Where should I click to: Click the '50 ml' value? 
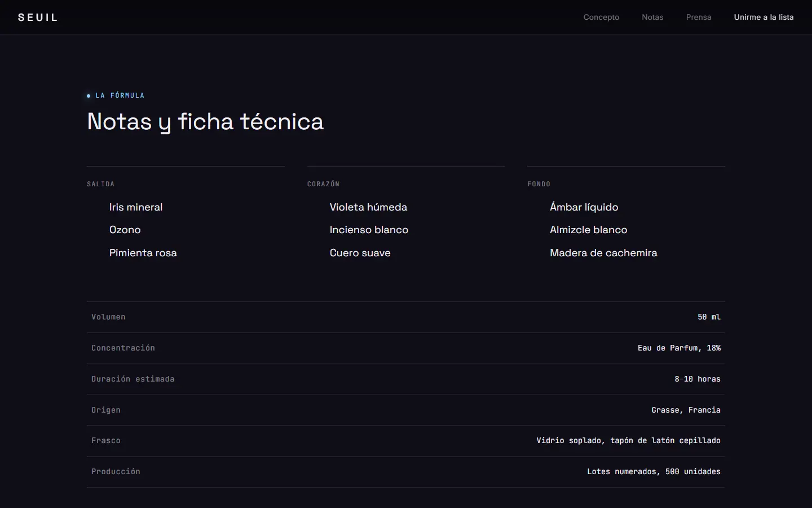709,317
